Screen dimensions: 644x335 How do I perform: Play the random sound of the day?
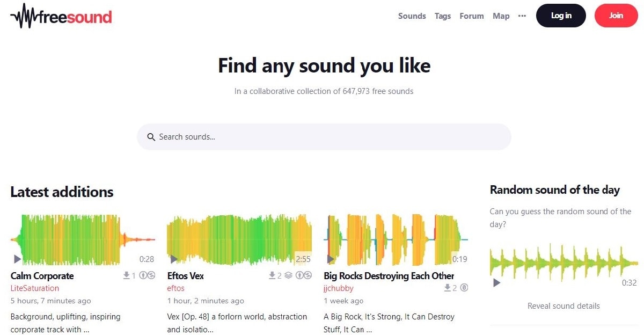(496, 283)
